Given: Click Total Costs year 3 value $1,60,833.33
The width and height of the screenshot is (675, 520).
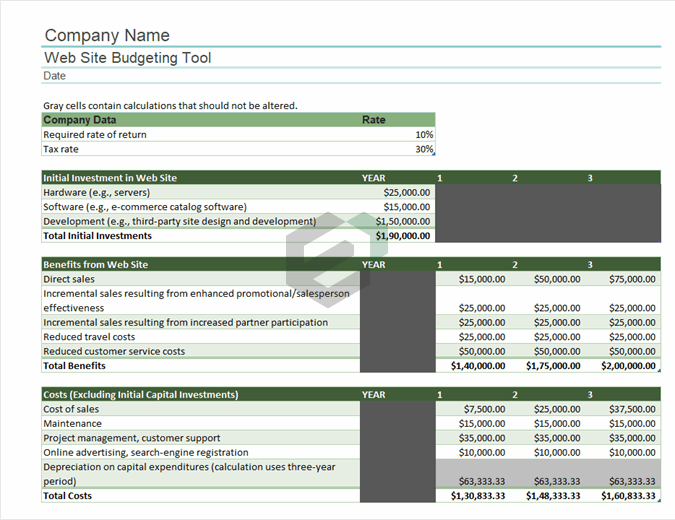Looking at the screenshot, I should click(x=628, y=496).
